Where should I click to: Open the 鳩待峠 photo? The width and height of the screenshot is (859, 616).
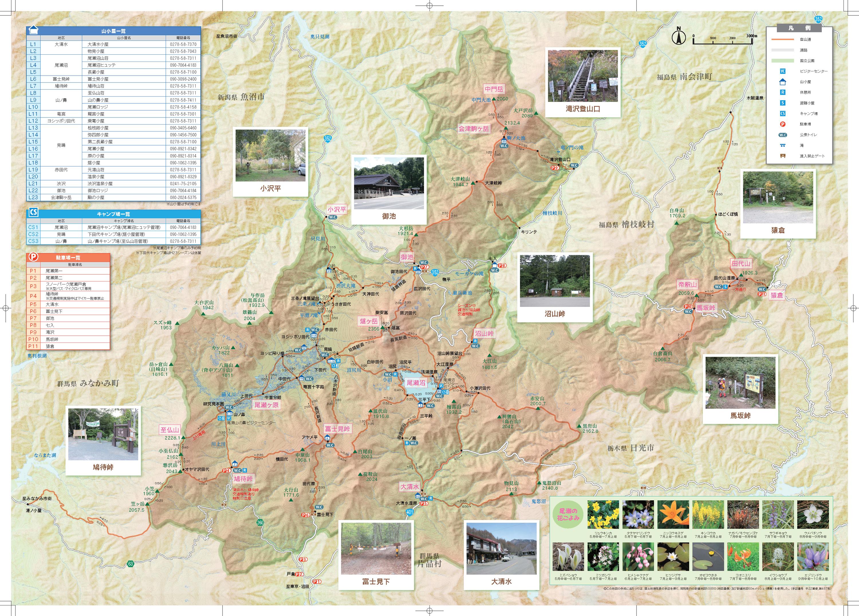(103, 434)
